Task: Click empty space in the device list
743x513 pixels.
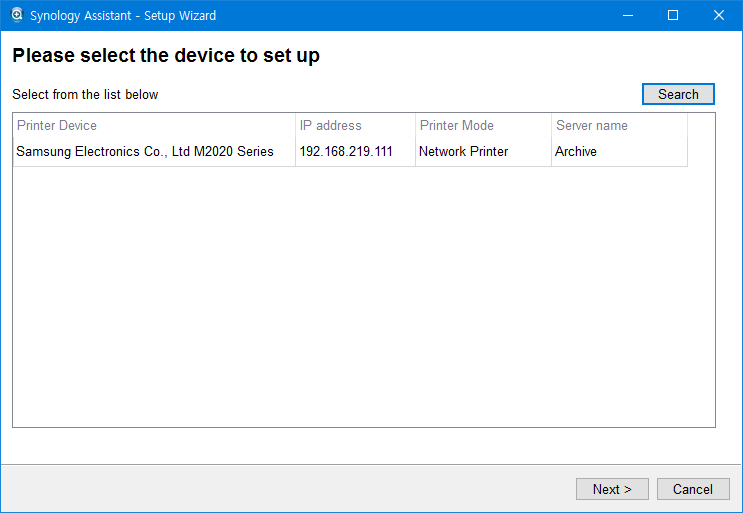Action: (x=360, y=300)
